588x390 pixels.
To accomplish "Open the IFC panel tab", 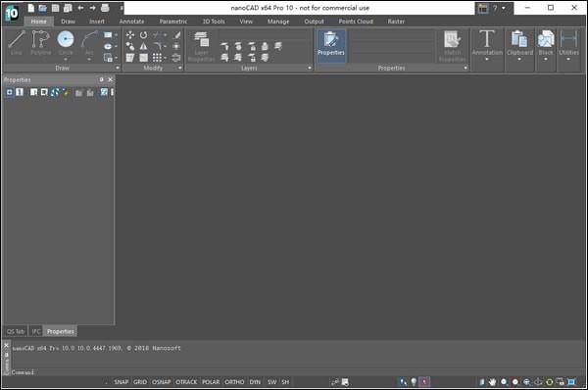I will (36, 331).
